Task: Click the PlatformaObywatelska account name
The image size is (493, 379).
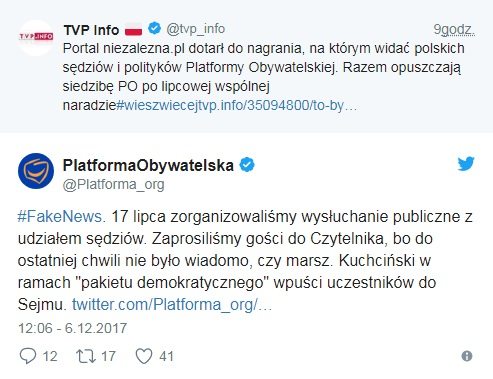Action: 148,165
